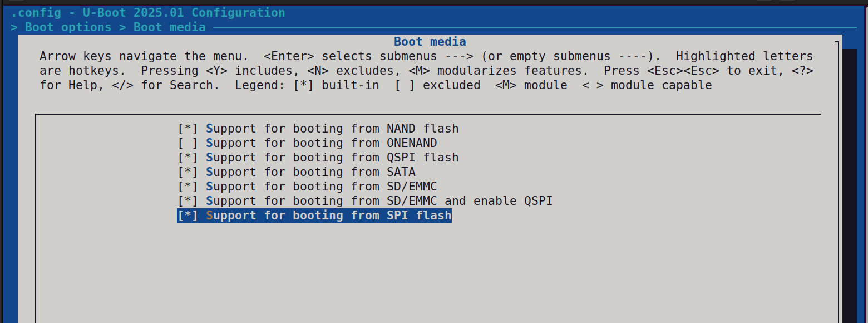The image size is (868, 323).
Task: Select the Boot media dialog title
Action: coord(429,41)
